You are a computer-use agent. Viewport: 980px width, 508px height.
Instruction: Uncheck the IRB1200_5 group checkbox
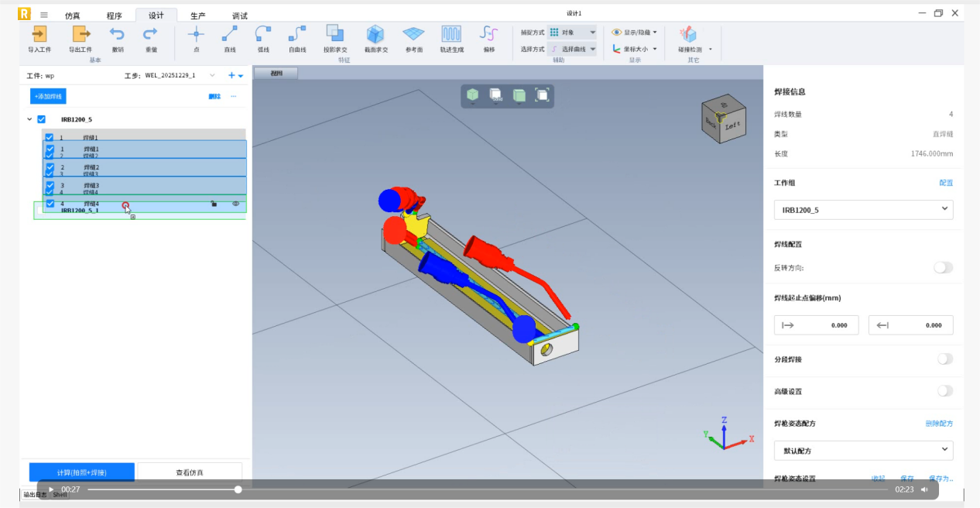coord(42,119)
